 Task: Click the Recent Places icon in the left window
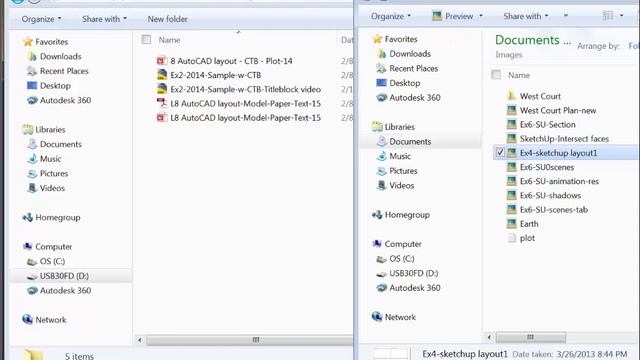[x=32, y=71]
